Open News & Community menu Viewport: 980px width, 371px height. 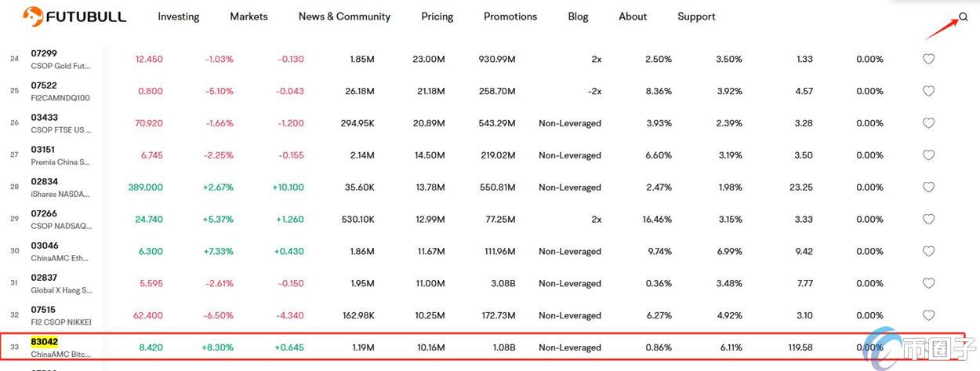pos(344,16)
